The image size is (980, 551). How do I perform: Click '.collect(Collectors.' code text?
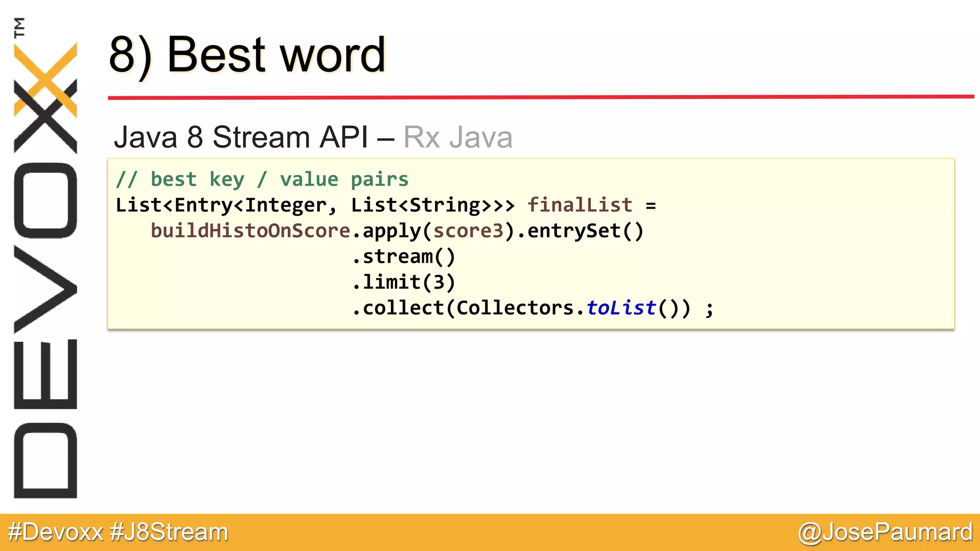click(x=469, y=308)
